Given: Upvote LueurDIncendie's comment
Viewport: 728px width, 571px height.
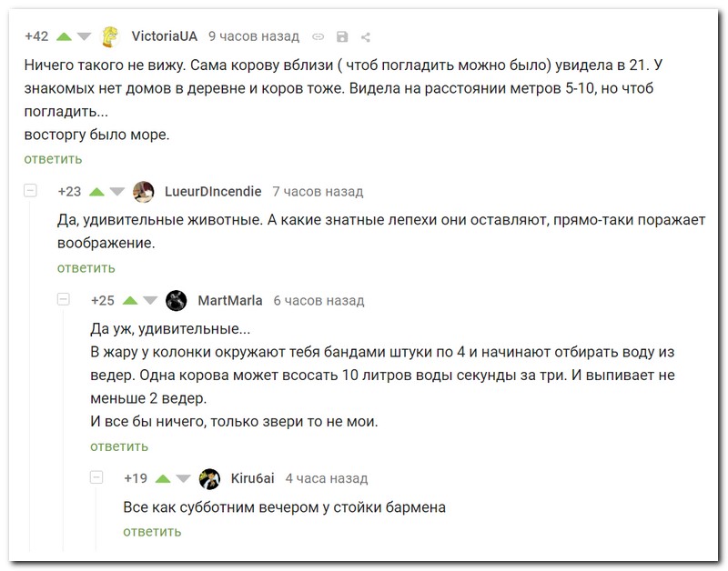Looking at the screenshot, I should click(x=97, y=192).
